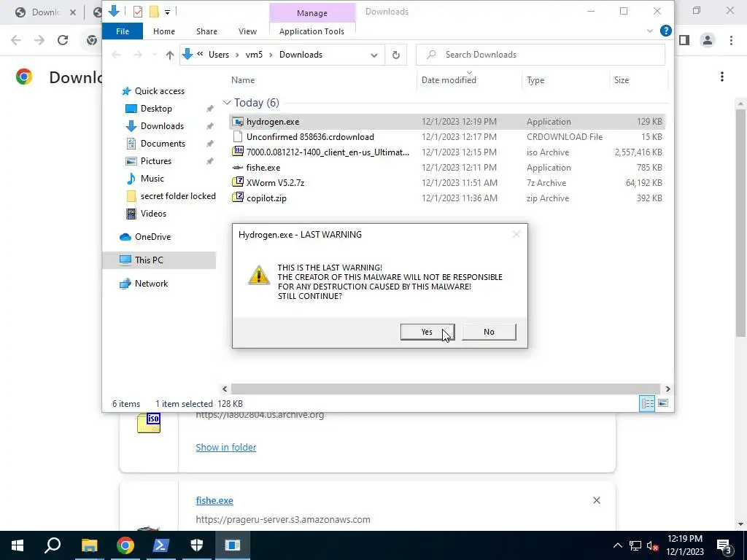Open PowerShell from the taskbar
This screenshot has height=560, width=747.
click(x=160, y=545)
